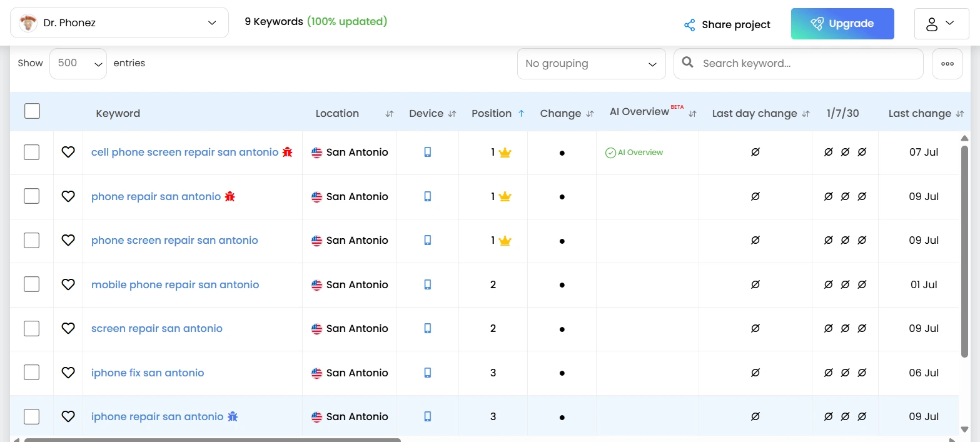Check 'phone screen repair san antonio' row

32,240
